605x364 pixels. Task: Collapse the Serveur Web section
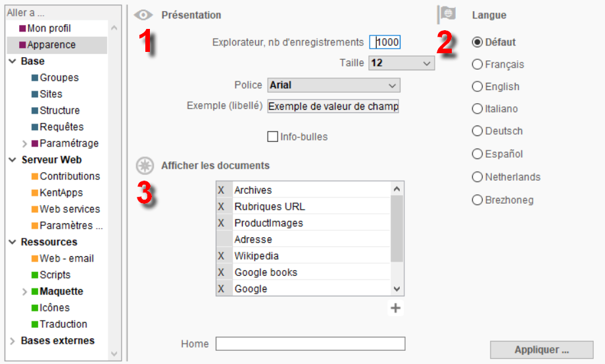pyautogui.click(x=12, y=160)
